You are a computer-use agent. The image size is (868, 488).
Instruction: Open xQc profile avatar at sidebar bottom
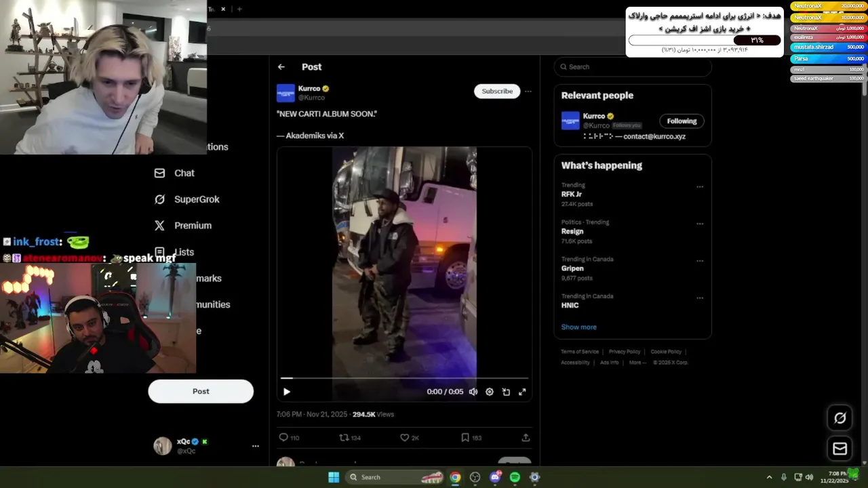[x=163, y=445]
